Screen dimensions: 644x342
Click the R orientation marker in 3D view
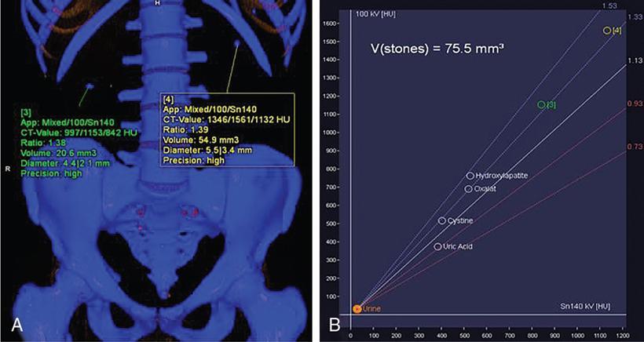point(8,168)
